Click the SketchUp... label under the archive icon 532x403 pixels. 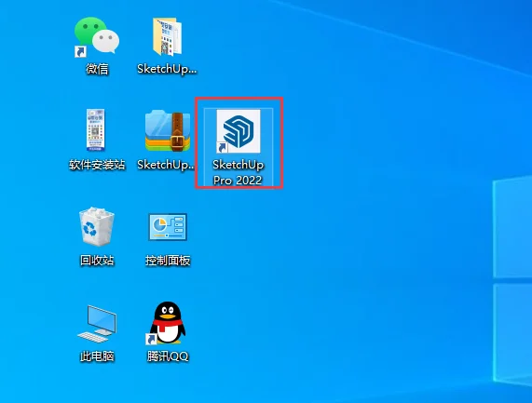pos(166,165)
